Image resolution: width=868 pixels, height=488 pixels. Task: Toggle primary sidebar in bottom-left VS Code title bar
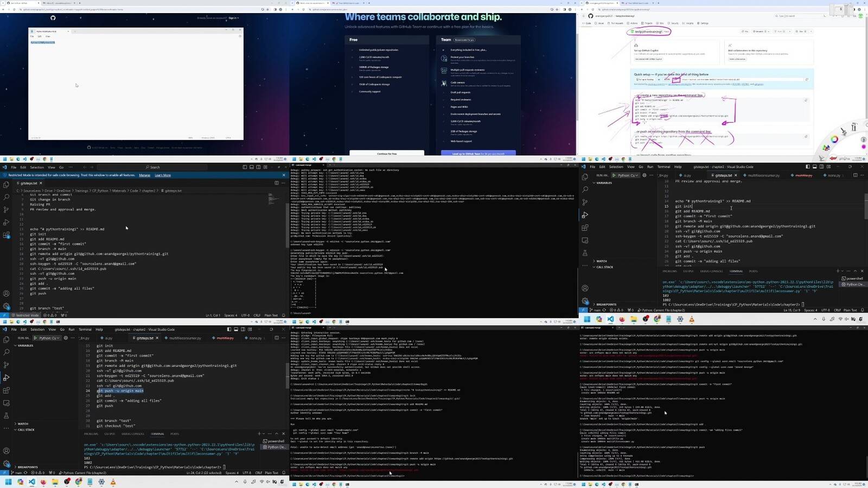coord(229,329)
